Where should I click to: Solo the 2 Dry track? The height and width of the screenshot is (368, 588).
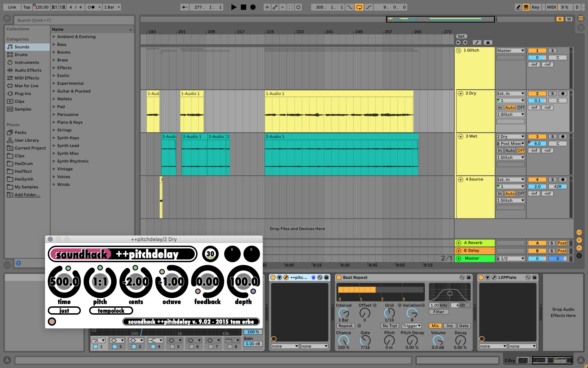pos(552,94)
